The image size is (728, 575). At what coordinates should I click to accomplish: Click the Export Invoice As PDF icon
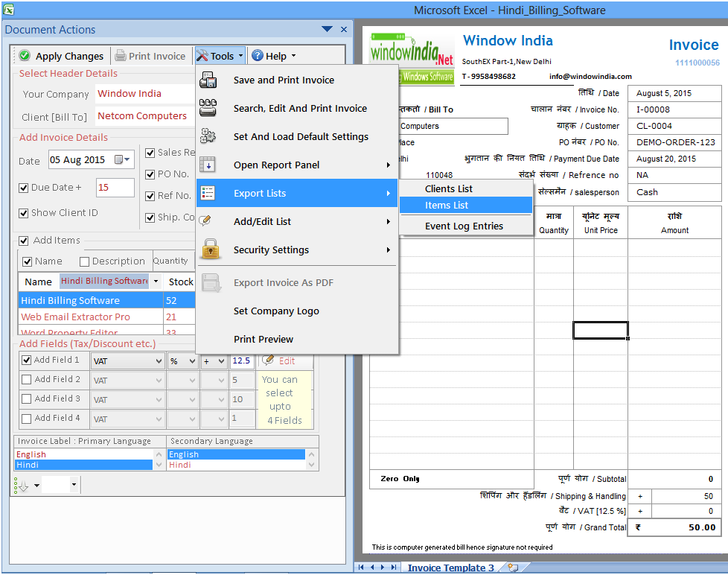point(211,282)
